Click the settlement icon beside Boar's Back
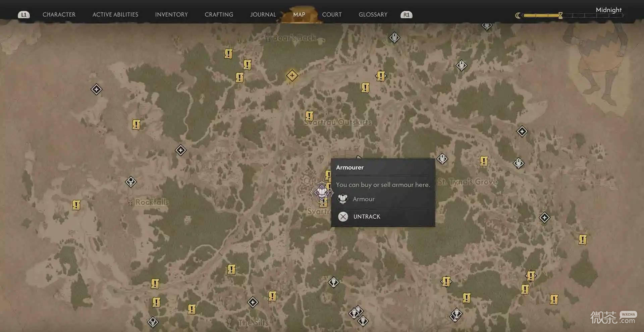The image size is (644, 332). point(268,37)
